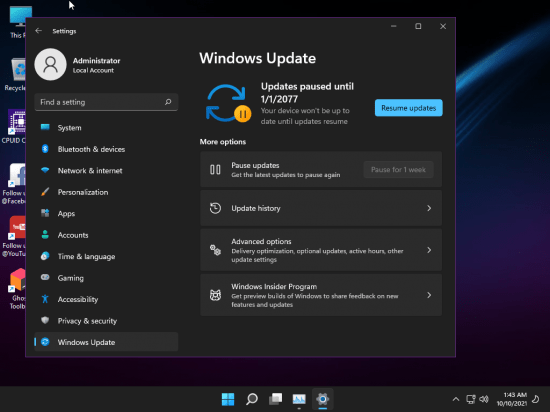Click the Administrator profile avatar
The width and height of the screenshot is (550, 412).
pyautogui.click(x=51, y=65)
